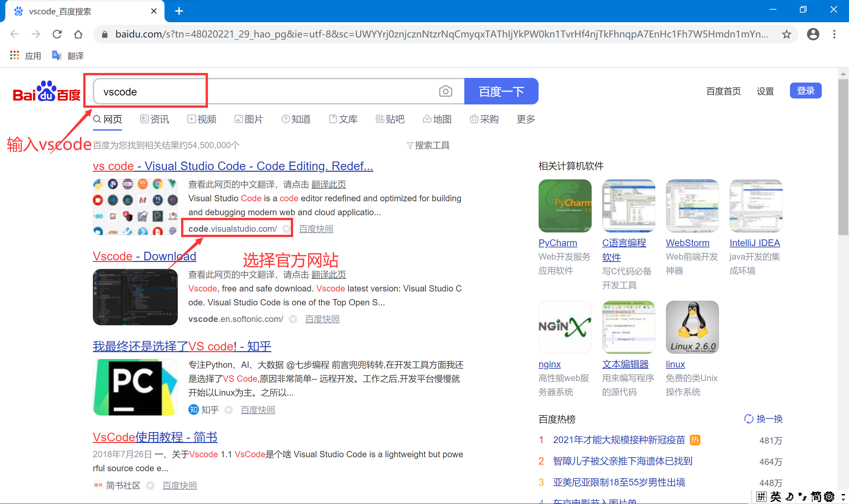
Task: Open the Vscode - Download result
Action: (144, 256)
